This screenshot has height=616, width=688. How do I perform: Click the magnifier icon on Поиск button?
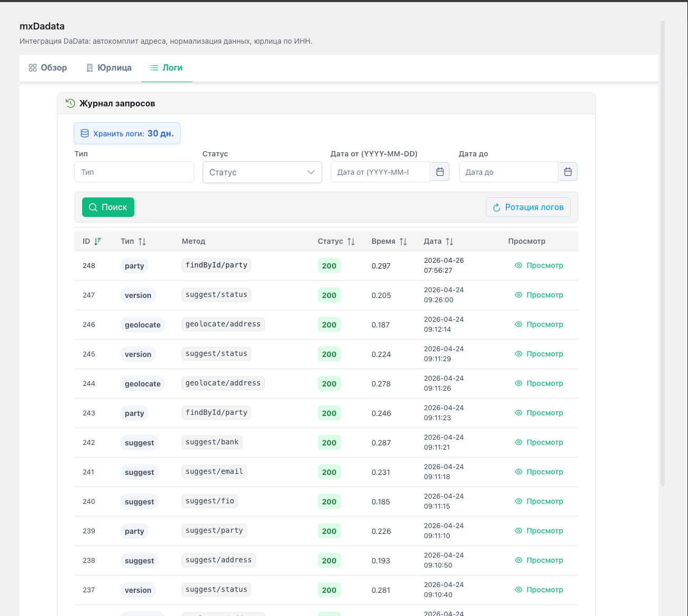tap(93, 207)
